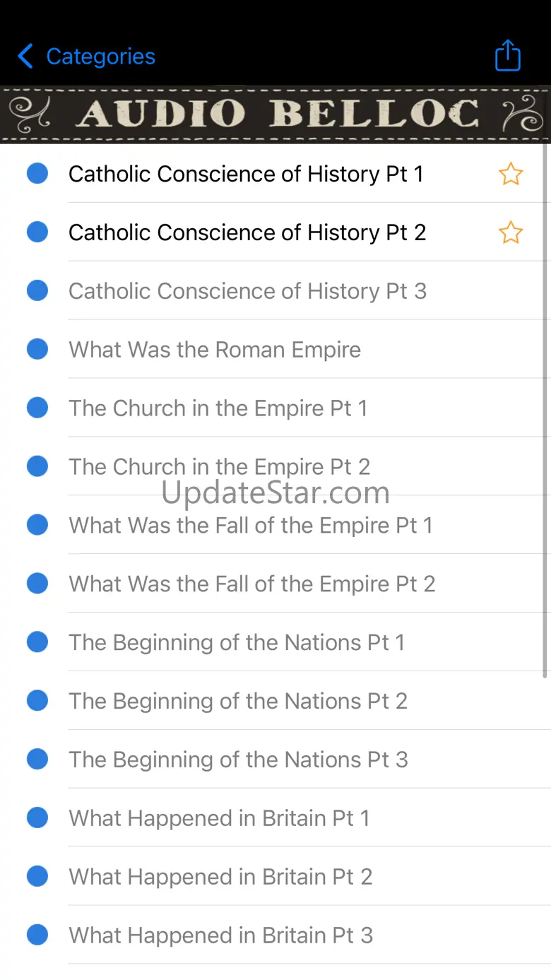This screenshot has width=551, height=980.
Task: Click blue dot beside Britain Pt 3
Action: 37,935
